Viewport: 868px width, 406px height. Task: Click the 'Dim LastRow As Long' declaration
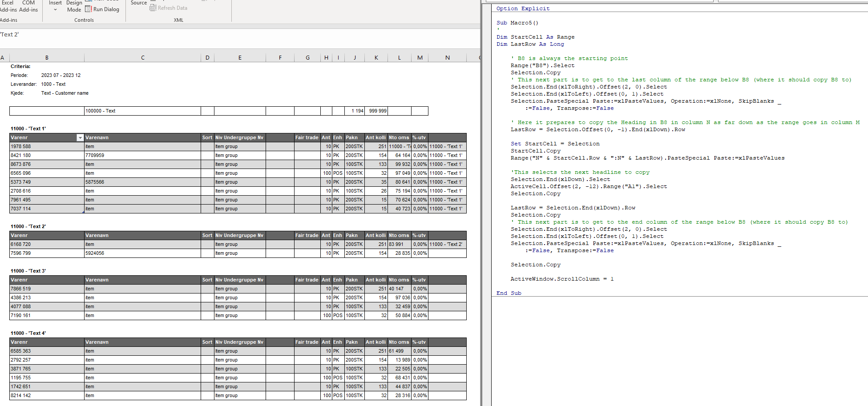click(x=530, y=44)
